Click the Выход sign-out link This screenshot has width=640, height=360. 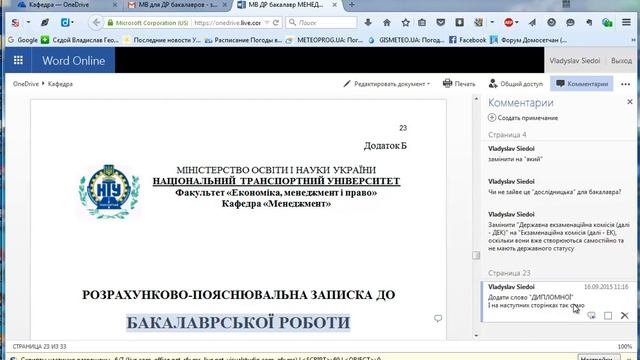click(621, 60)
